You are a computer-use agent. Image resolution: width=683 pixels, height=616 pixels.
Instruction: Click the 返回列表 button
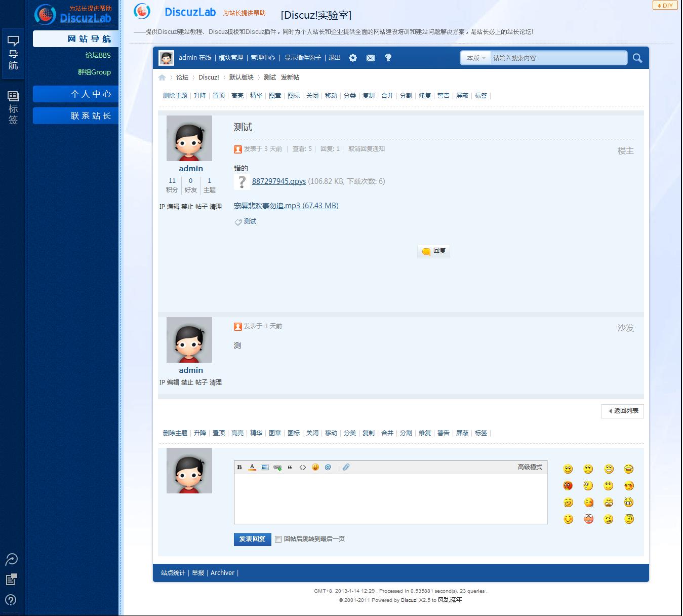[622, 411]
